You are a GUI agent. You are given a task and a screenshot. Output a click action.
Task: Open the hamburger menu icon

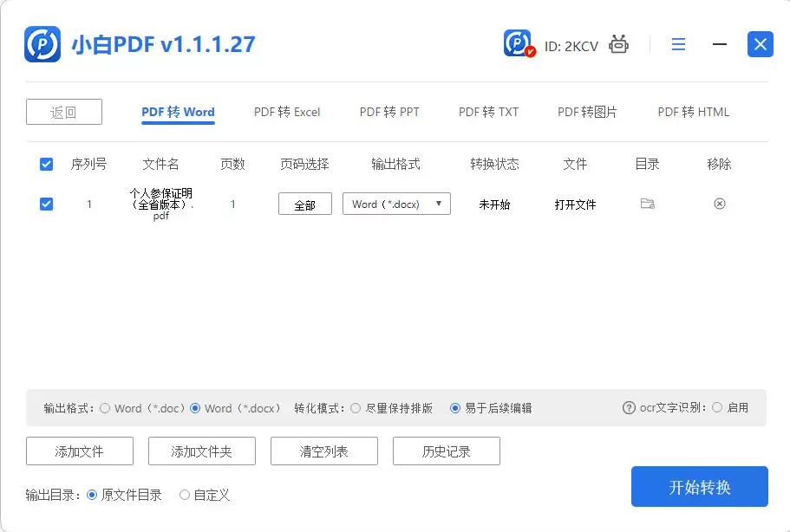(x=678, y=44)
